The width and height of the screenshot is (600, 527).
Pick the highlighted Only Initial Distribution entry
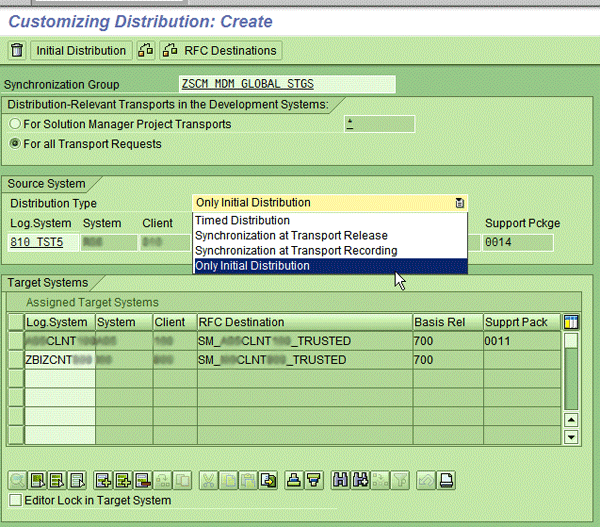click(331, 266)
